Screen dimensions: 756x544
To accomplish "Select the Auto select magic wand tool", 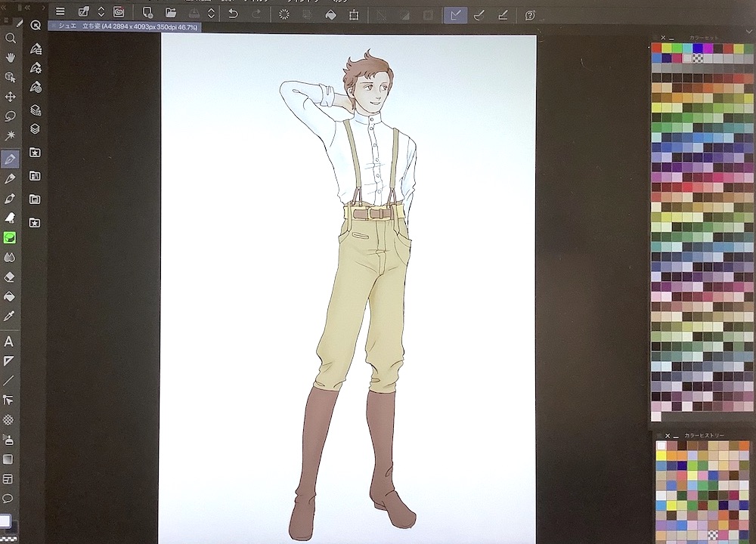I will coord(10,136).
